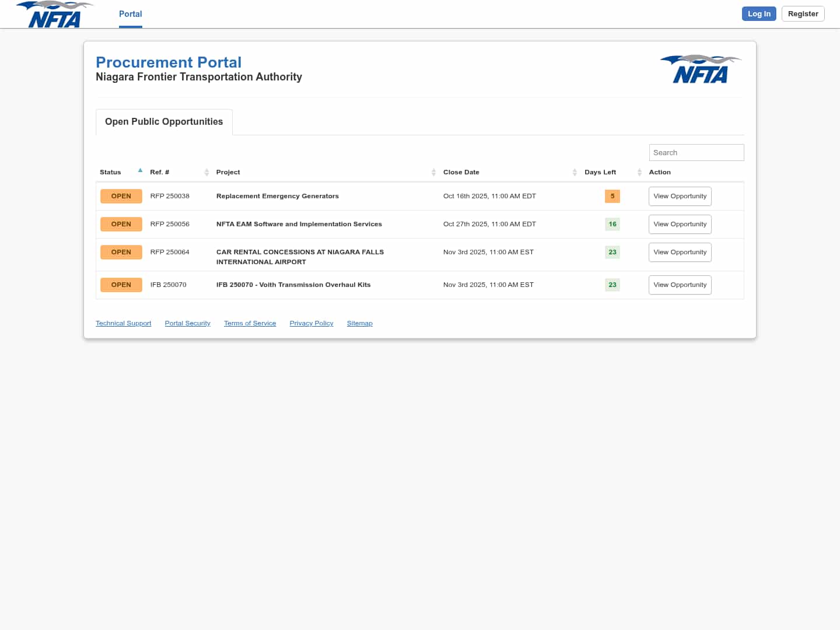Select the Open Public Opportunities tab
Image resolution: width=840 pixels, height=630 pixels.
(x=164, y=122)
